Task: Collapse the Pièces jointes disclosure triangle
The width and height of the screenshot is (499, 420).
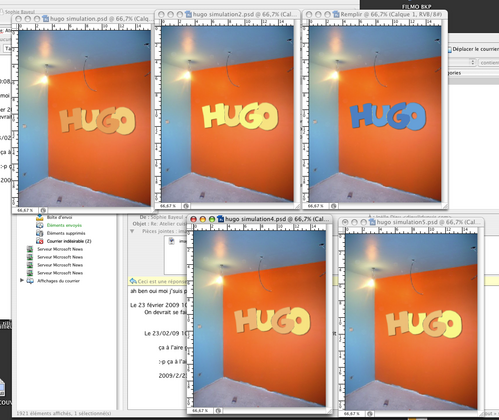Action: (x=132, y=231)
